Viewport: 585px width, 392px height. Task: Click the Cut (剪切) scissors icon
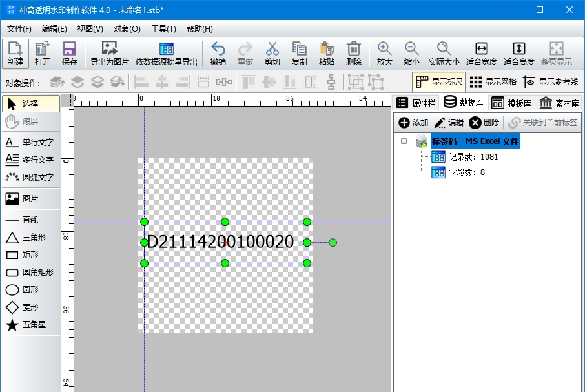(272, 49)
